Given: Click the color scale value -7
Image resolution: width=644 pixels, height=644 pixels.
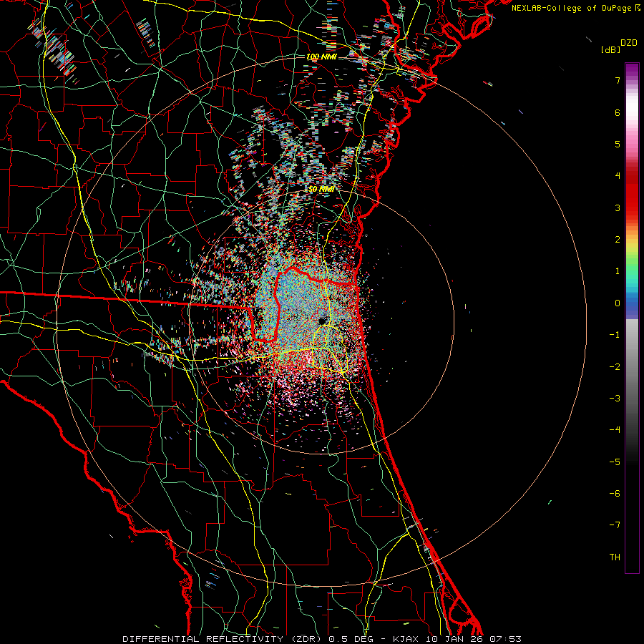Looking at the screenshot, I should tap(615, 525).
